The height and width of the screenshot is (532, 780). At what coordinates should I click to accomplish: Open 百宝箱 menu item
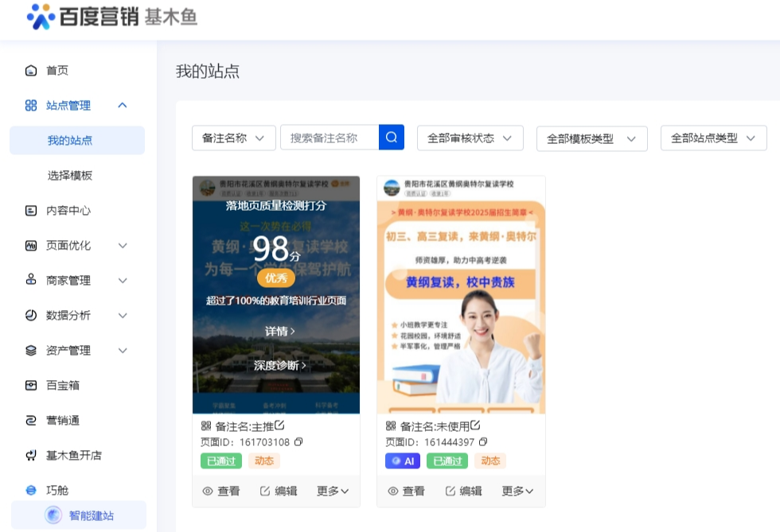[63, 386]
